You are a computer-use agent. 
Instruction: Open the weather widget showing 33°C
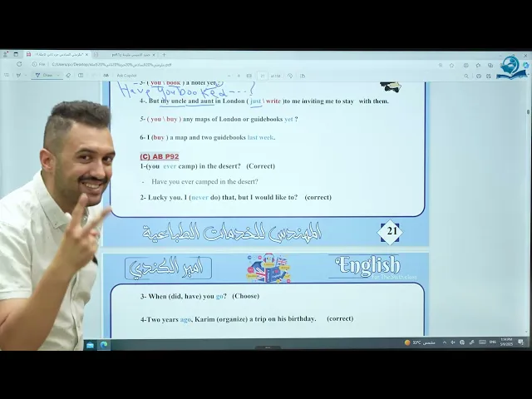(x=420, y=342)
